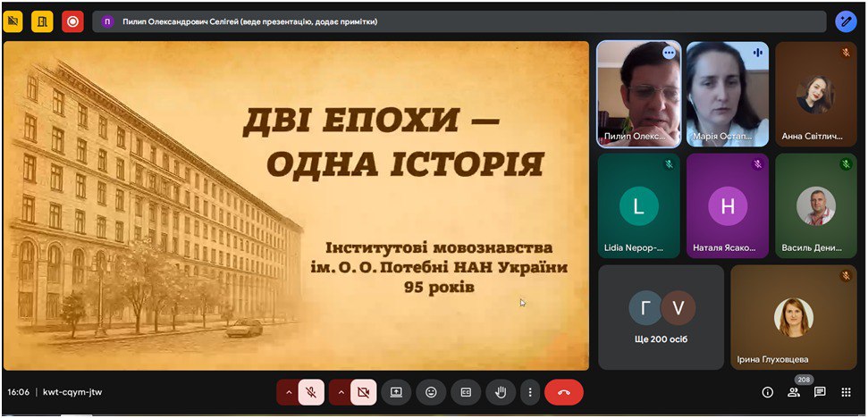Unmute the microphone button
Image resolution: width=868 pixels, height=418 pixels.
(x=311, y=392)
